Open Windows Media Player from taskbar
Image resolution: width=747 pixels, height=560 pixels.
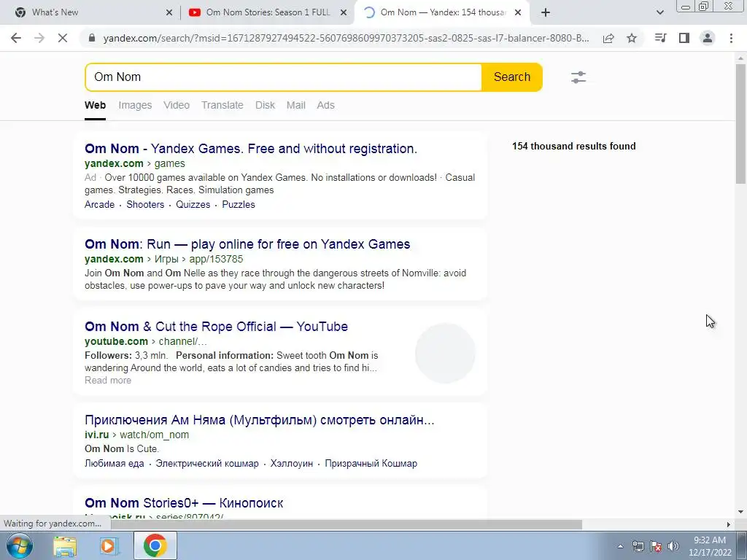point(109,545)
